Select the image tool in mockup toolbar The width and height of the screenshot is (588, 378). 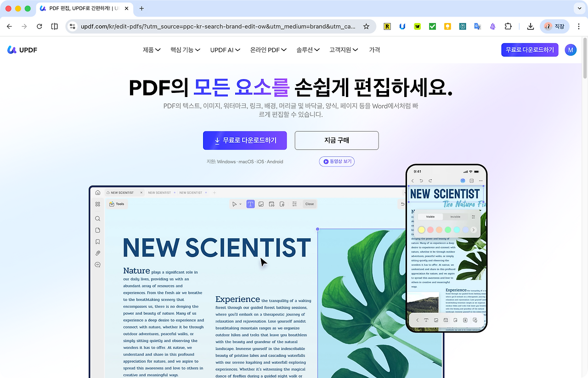pyautogui.click(x=261, y=204)
